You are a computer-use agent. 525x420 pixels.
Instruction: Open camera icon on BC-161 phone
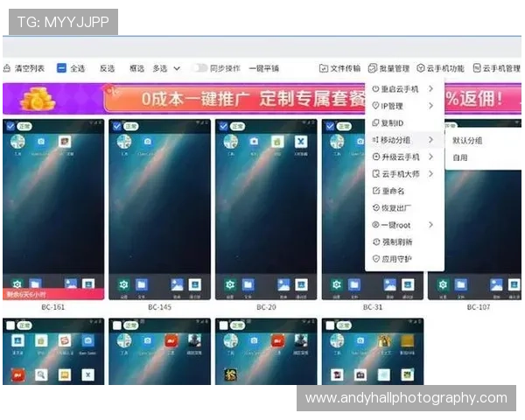tap(41, 142)
